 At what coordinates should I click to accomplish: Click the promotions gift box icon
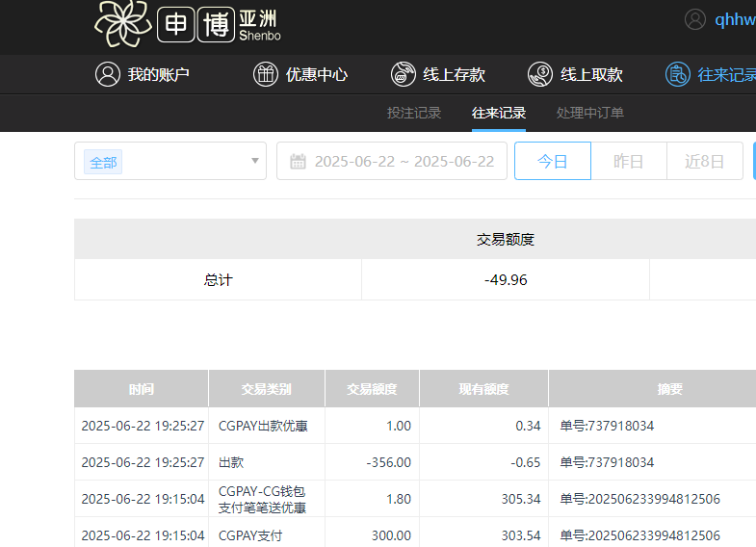[x=266, y=74]
